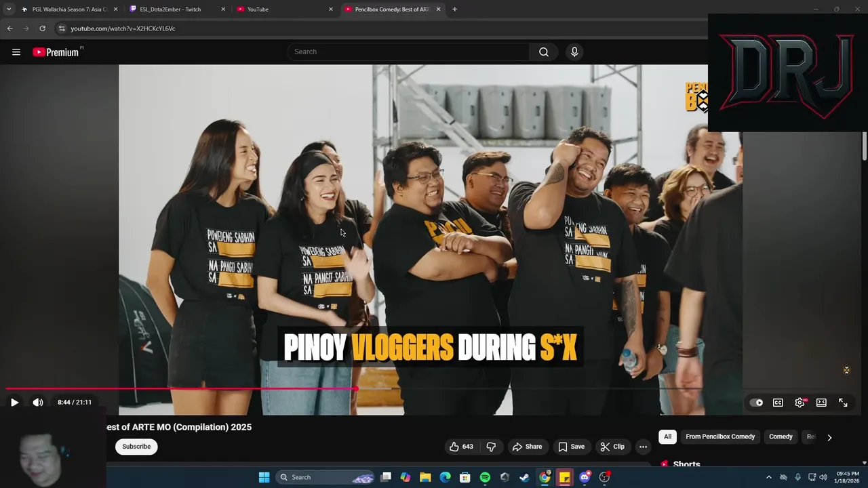Open the Shorts section heading
Image resolution: width=868 pixels, height=488 pixels.
686,464
